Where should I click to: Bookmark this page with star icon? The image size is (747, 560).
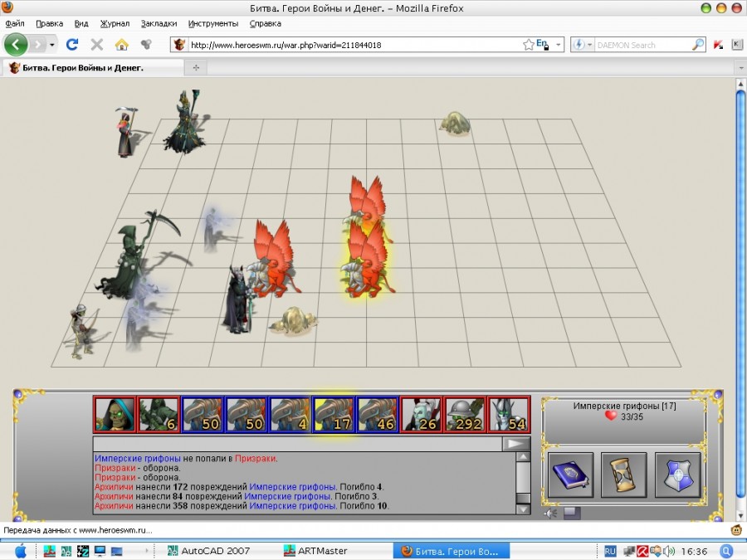point(529,45)
